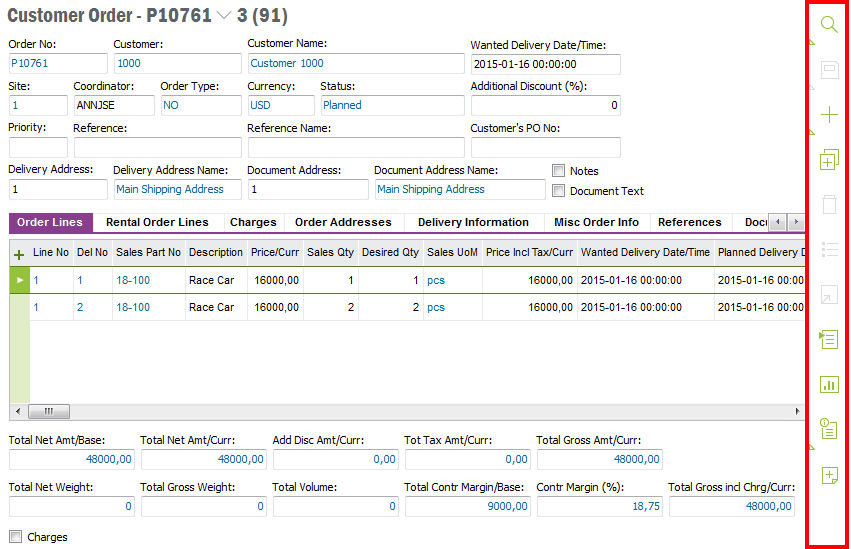Click sales part 18-100 in line 2

pos(133,307)
